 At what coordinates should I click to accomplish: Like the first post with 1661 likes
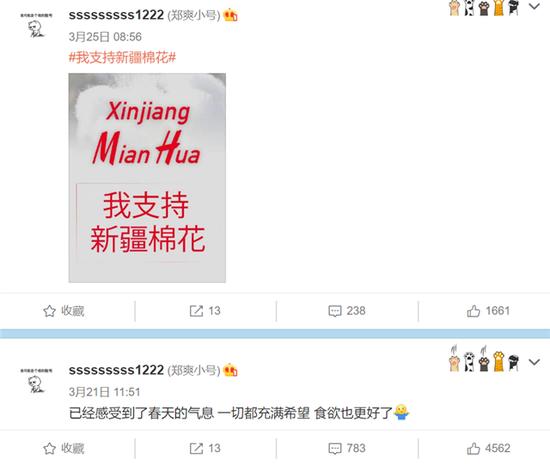(x=473, y=311)
